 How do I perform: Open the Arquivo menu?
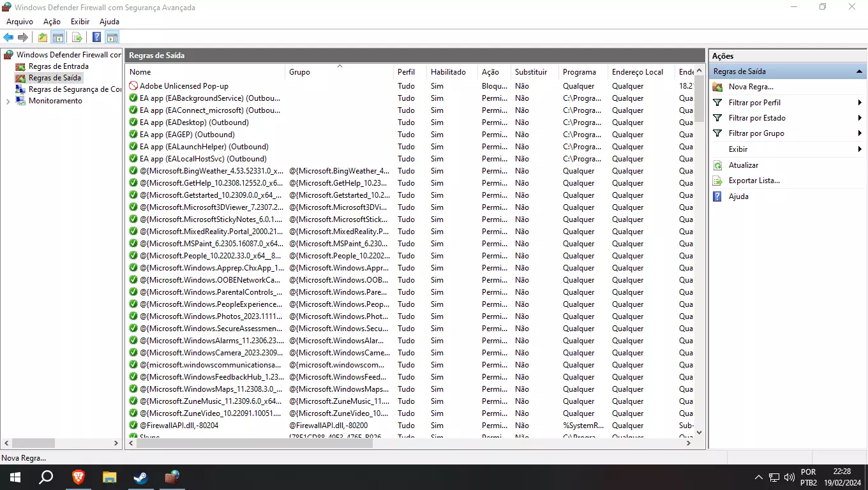pos(20,22)
